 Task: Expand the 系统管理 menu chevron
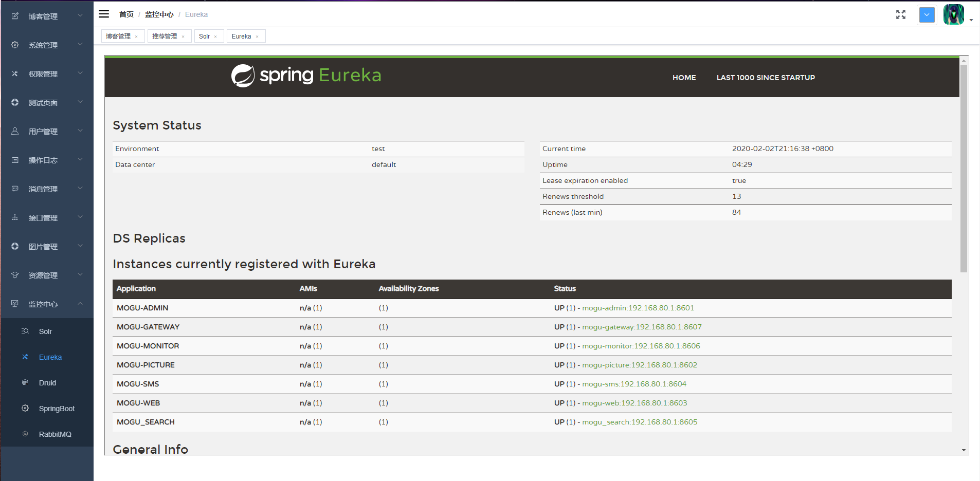(x=80, y=45)
